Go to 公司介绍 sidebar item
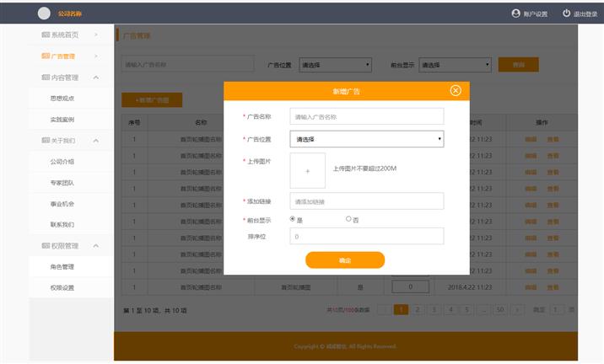 click(x=62, y=162)
